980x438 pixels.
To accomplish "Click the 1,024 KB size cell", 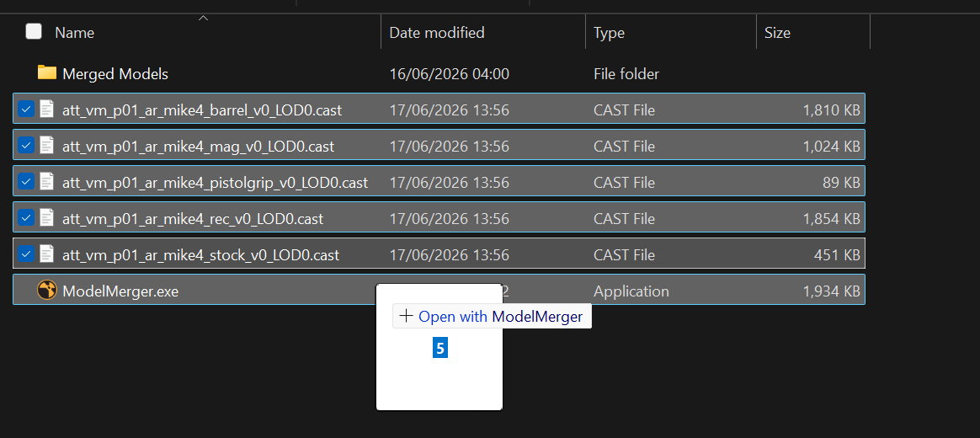I will click(x=831, y=147).
